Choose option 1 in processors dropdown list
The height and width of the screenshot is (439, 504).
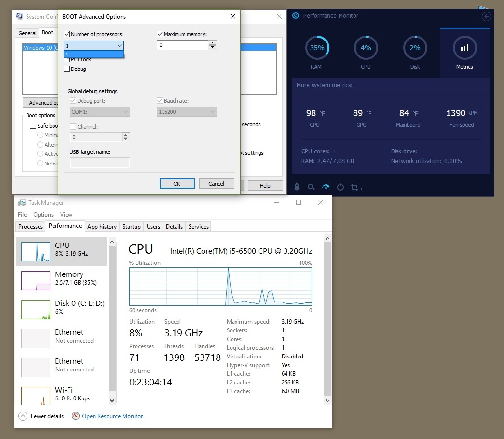tap(94, 55)
